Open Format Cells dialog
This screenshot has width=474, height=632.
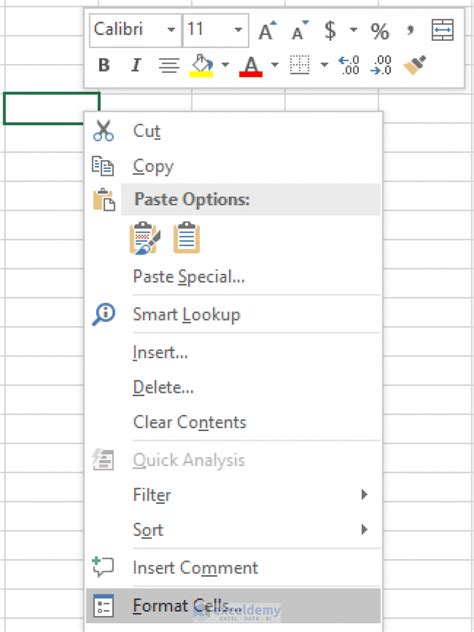(233, 606)
